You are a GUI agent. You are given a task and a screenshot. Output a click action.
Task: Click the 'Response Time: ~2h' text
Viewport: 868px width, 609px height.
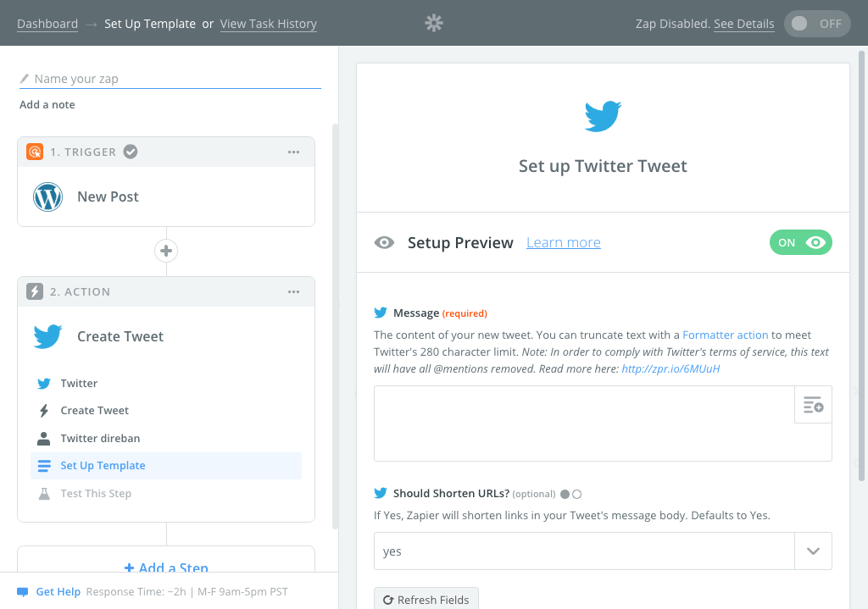[136, 592]
